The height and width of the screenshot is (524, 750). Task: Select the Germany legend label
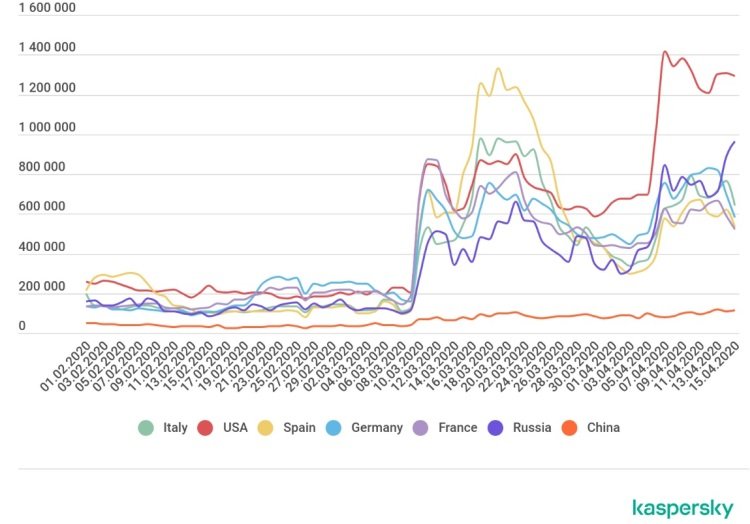click(377, 427)
